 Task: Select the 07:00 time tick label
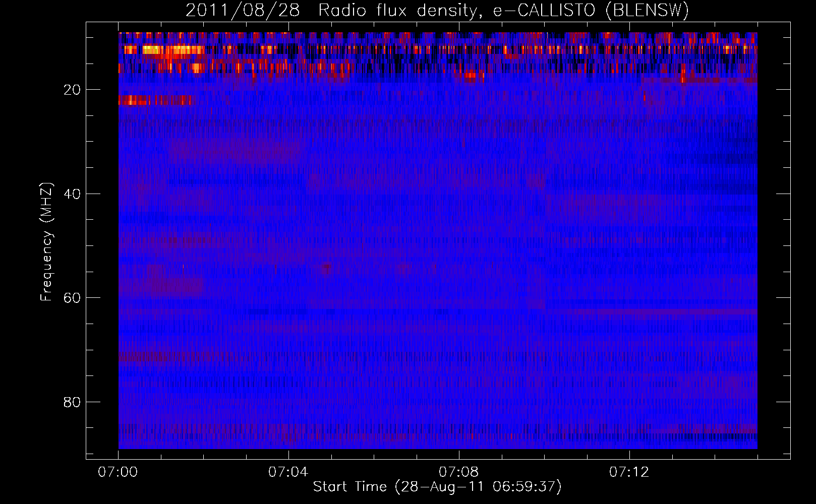pos(118,472)
